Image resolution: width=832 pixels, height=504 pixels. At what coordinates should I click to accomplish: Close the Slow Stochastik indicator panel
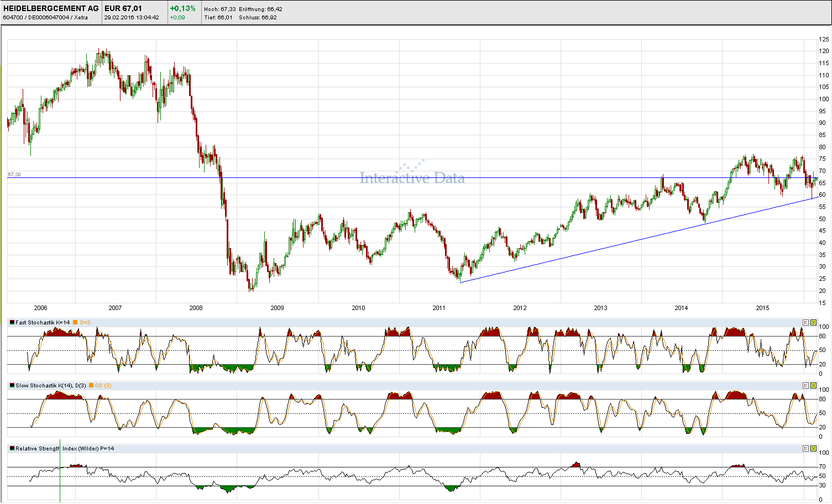[x=813, y=385]
